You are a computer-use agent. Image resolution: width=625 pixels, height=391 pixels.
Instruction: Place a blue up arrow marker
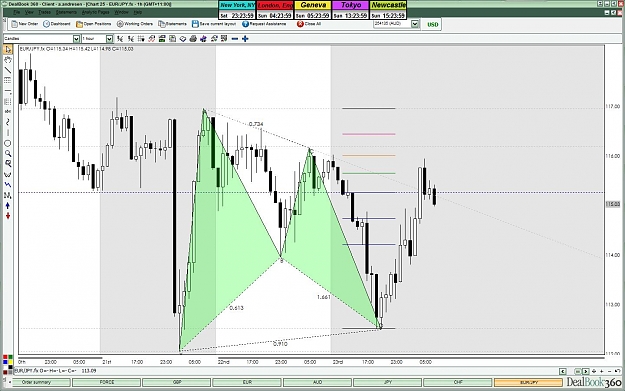[x=8, y=205]
